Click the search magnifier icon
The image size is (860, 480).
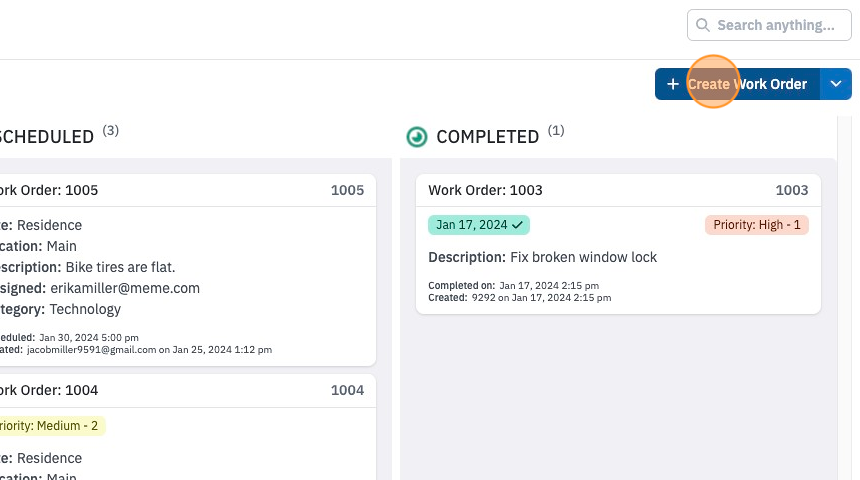coord(702,25)
